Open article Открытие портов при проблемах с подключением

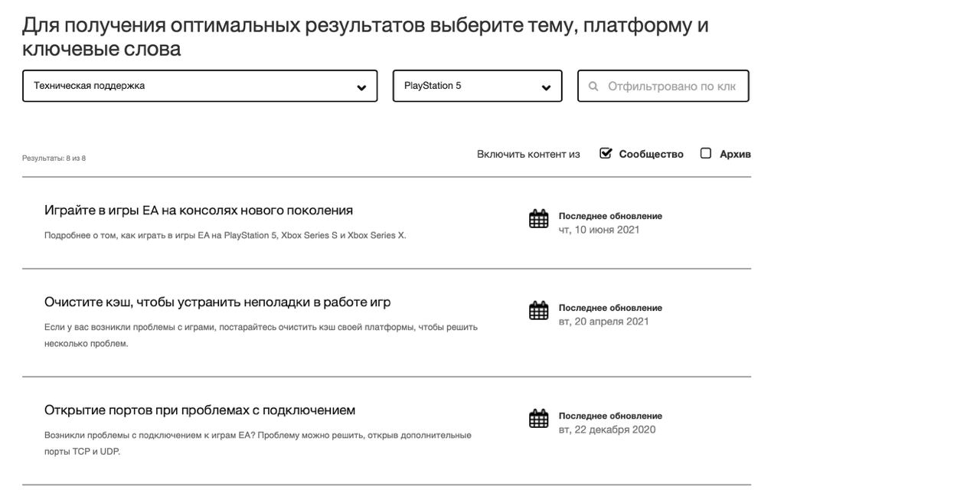[x=200, y=410]
